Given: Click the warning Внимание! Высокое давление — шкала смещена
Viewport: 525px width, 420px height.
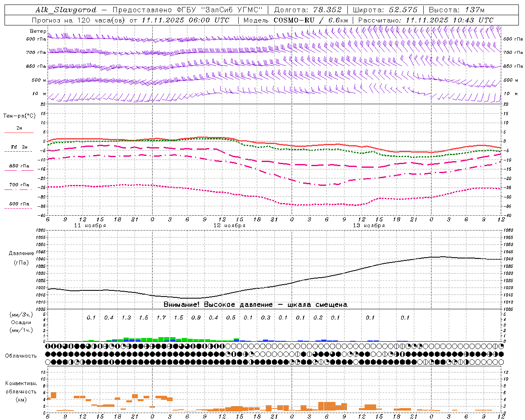Looking at the screenshot, I should pyautogui.click(x=255, y=305).
